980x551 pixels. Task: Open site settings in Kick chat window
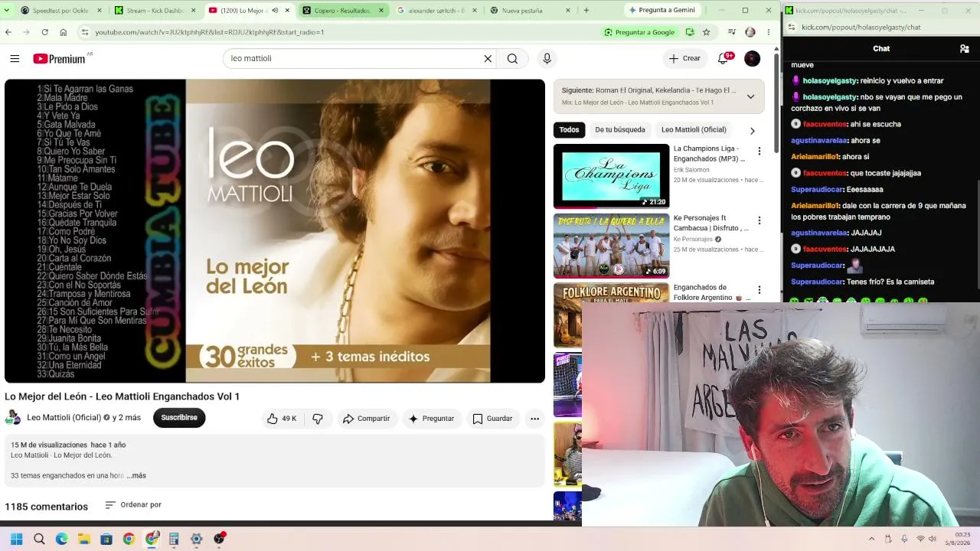(x=791, y=28)
